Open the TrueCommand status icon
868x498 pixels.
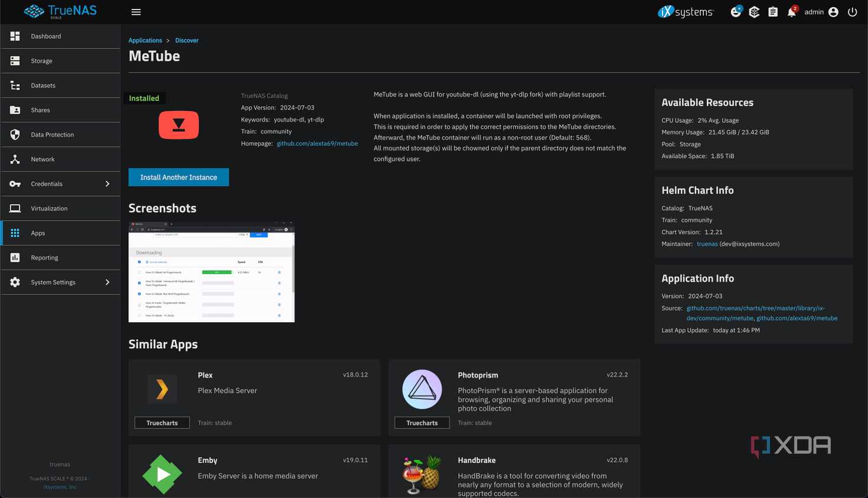(x=736, y=12)
